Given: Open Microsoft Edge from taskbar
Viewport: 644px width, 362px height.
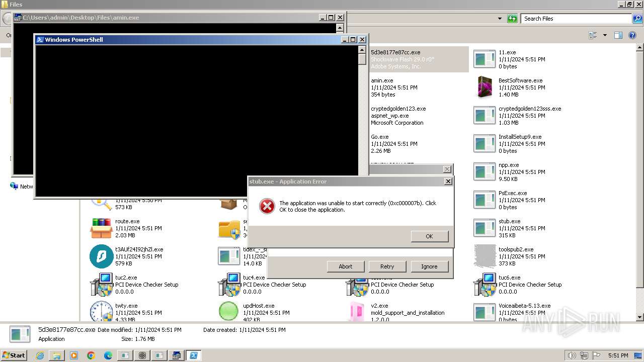Looking at the screenshot, I should [x=108, y=355].
